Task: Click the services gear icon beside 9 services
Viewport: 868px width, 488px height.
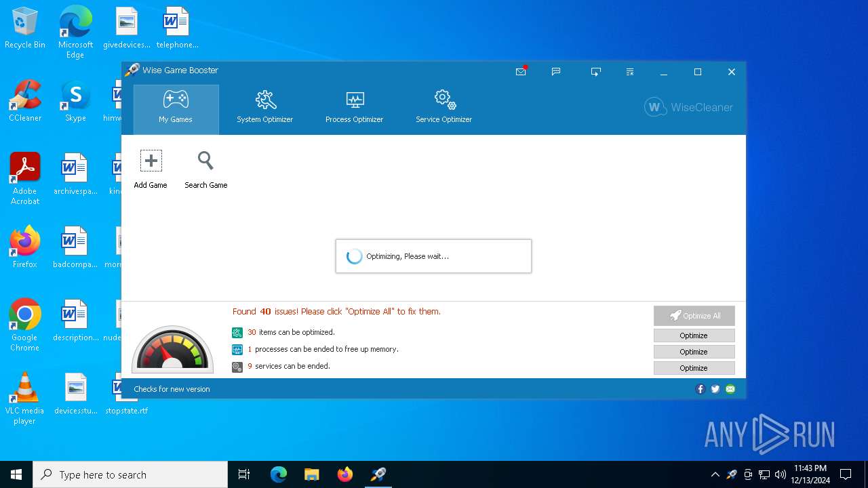Action: tap(237, 367)
